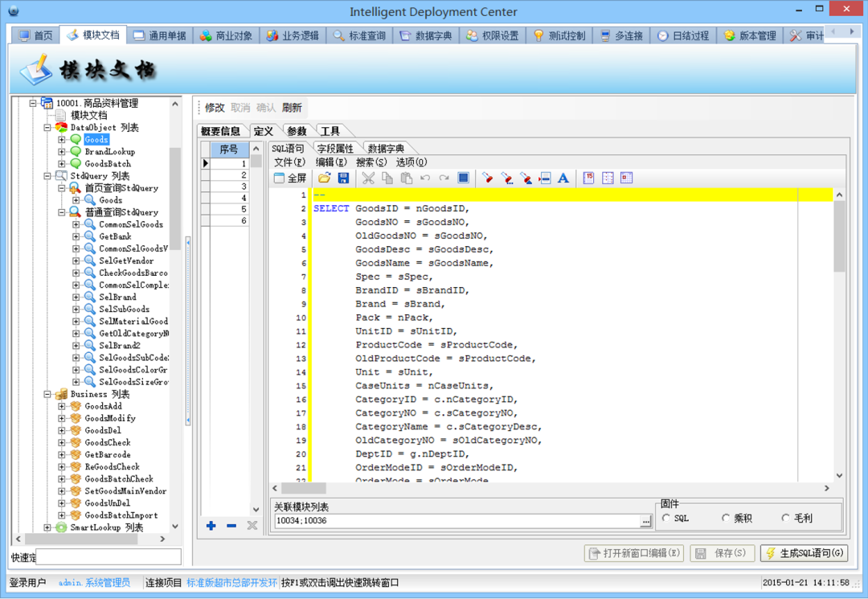868x599 pixels.
Task: Select the SelBrand2 query in the tree
Action: click(x=120, y=346)
